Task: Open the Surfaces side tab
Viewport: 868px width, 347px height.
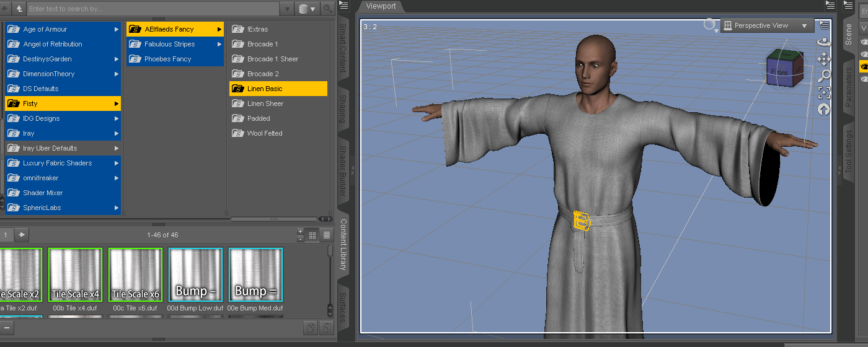Action: (343, 307)
